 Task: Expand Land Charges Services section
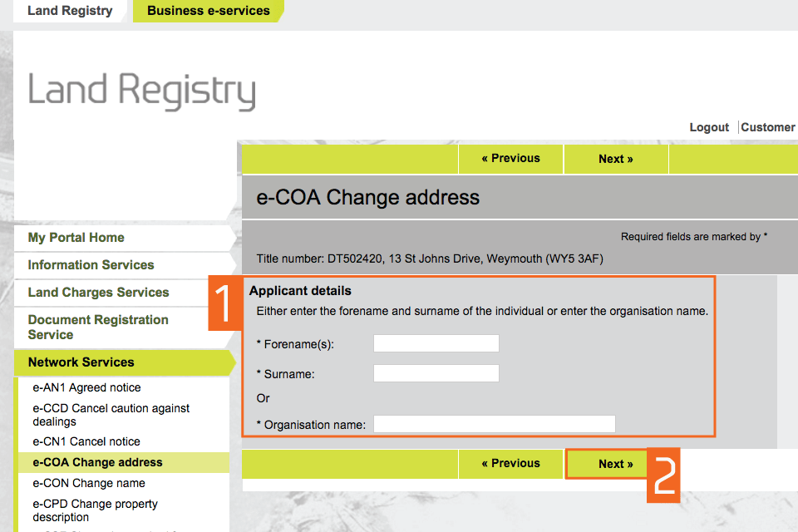click(98, 293)
